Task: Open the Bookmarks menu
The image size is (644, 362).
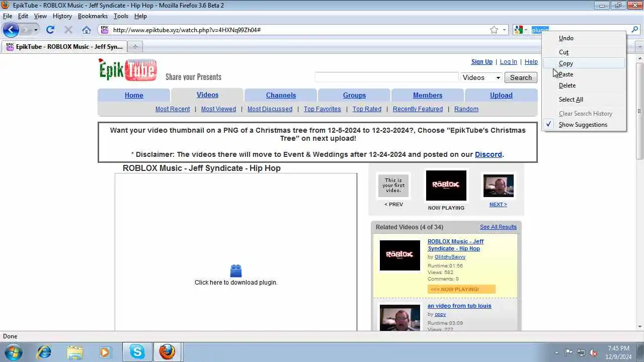Action: [93, 16]
